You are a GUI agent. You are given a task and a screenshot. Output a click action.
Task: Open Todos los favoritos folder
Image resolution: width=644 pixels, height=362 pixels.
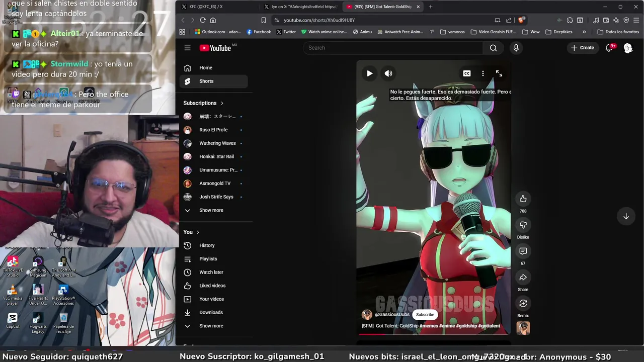pyautogui.click(x=618, y=32)
